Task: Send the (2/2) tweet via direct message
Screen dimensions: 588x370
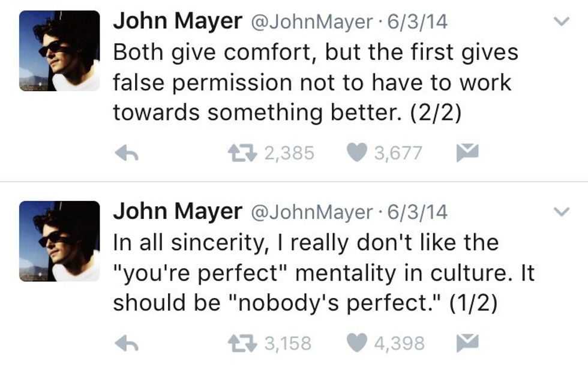Action: [467, 154]
